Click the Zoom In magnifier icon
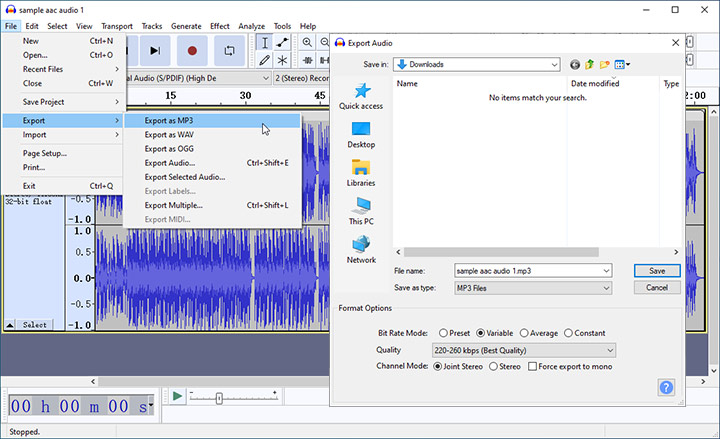 point(307,43)
